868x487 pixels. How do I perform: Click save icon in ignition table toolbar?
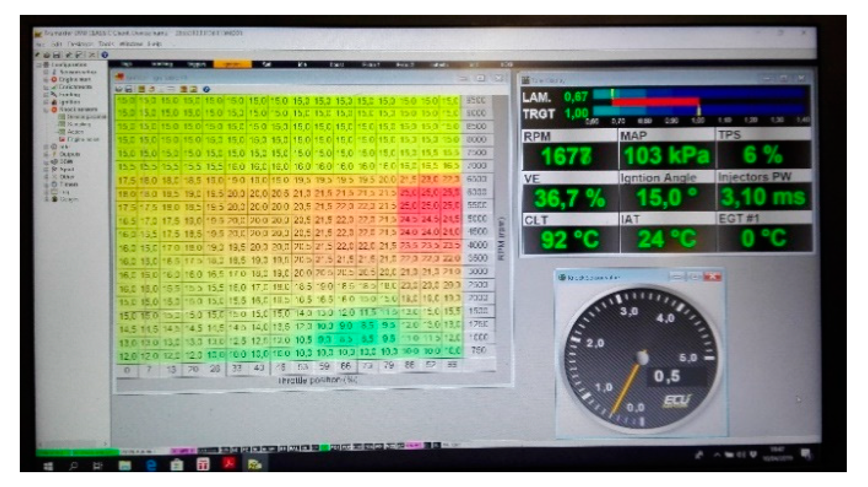tap(128, 89)
